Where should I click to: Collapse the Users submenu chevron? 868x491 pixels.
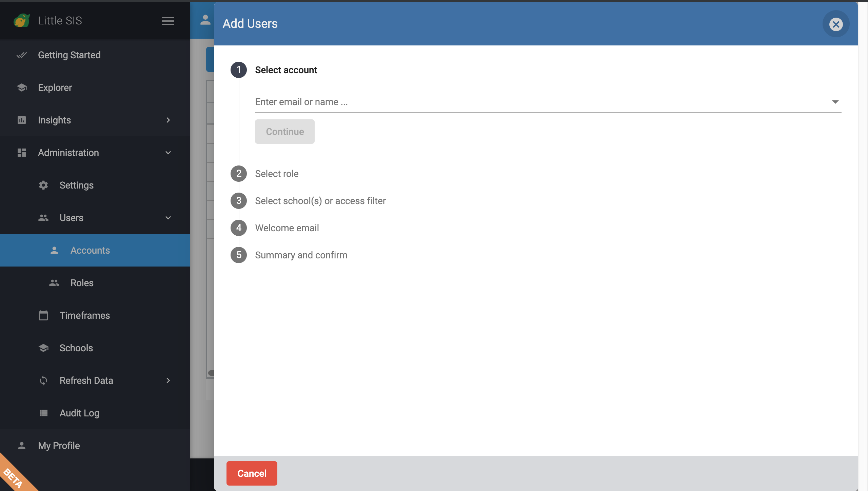pyautogui.click(x=168, y=218)
